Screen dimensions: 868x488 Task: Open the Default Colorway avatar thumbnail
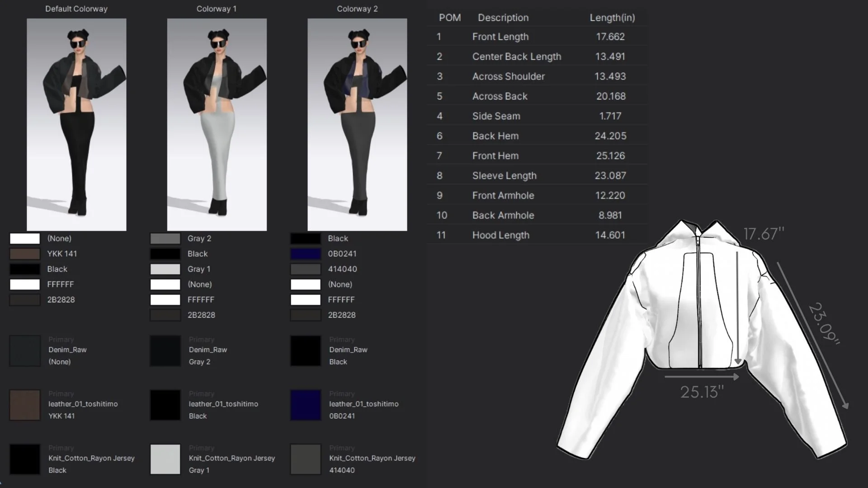click(x=76, y=125)
